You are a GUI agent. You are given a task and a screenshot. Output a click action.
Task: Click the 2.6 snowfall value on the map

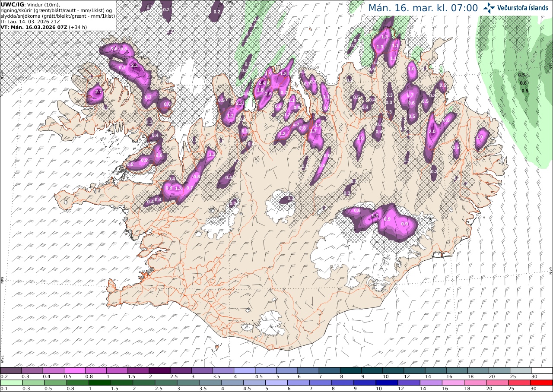(x=268, y=94)
